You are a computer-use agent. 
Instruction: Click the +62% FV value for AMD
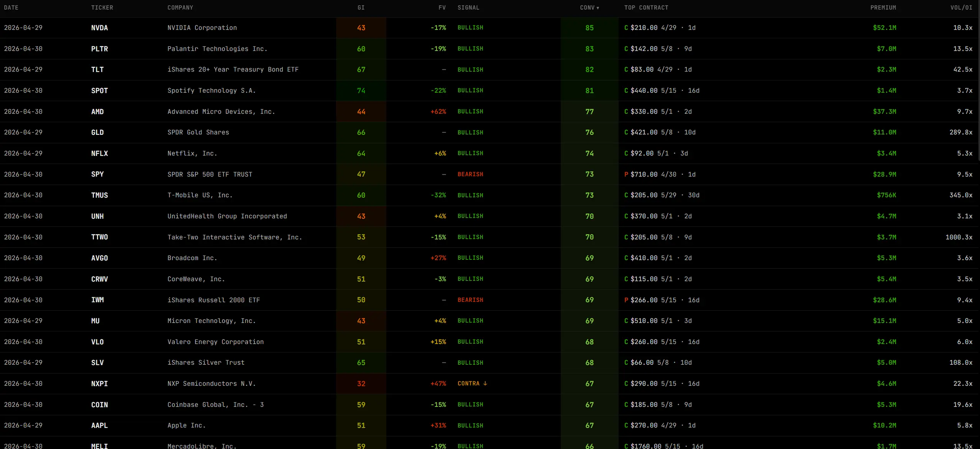click(x=438, y=112)
